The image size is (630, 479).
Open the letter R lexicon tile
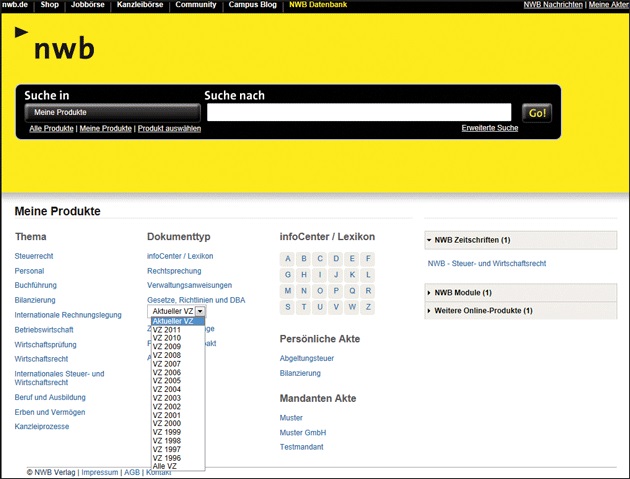(368, 291)
